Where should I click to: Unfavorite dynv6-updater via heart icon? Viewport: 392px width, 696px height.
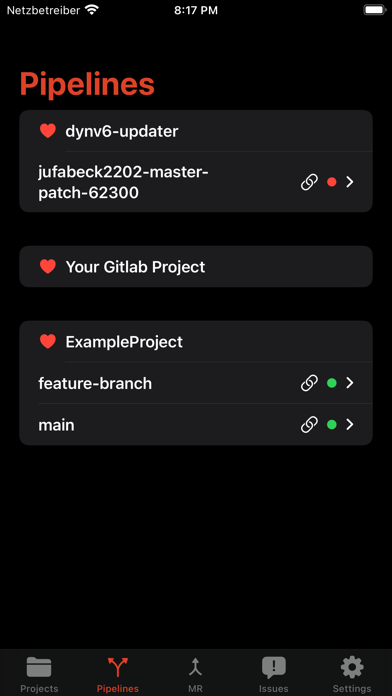coord(48,131)
